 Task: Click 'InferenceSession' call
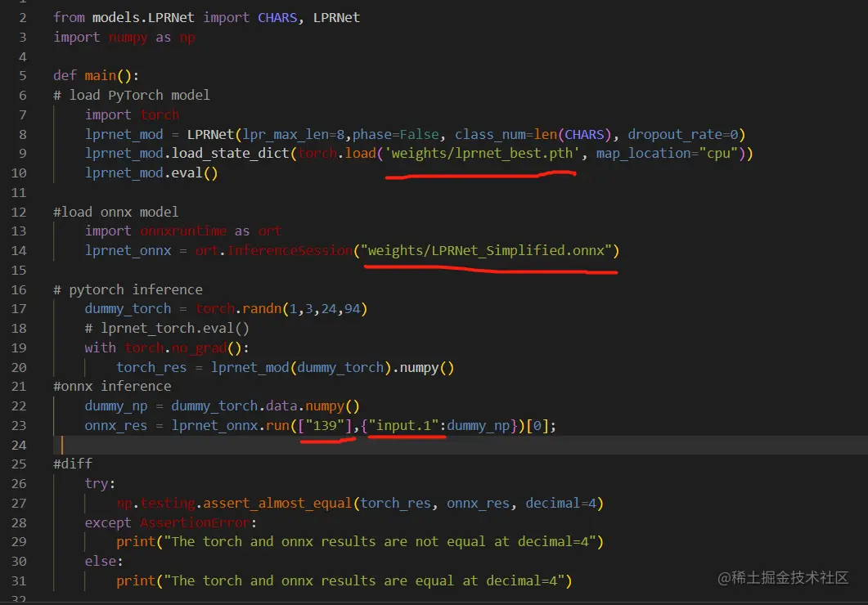290,250
